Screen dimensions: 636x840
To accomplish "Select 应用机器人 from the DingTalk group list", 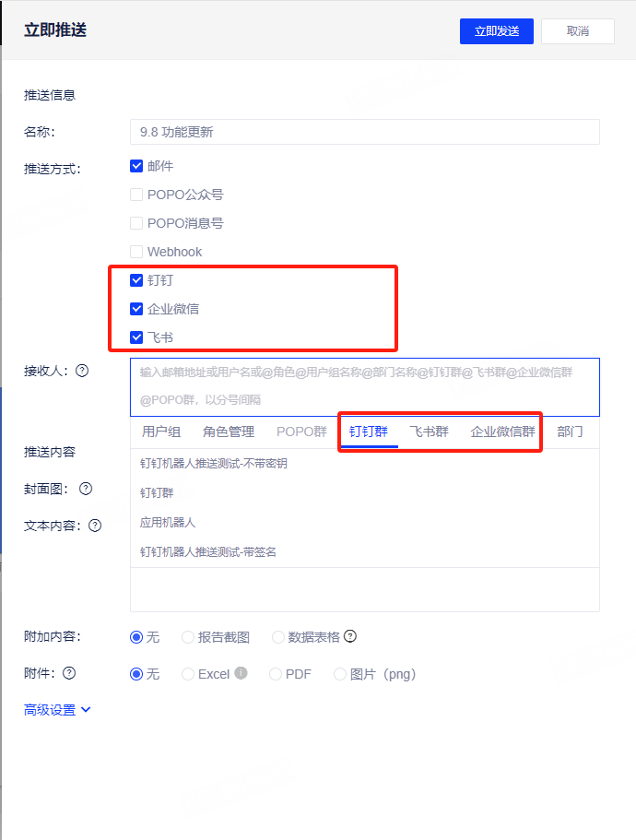I will [168, 522].
